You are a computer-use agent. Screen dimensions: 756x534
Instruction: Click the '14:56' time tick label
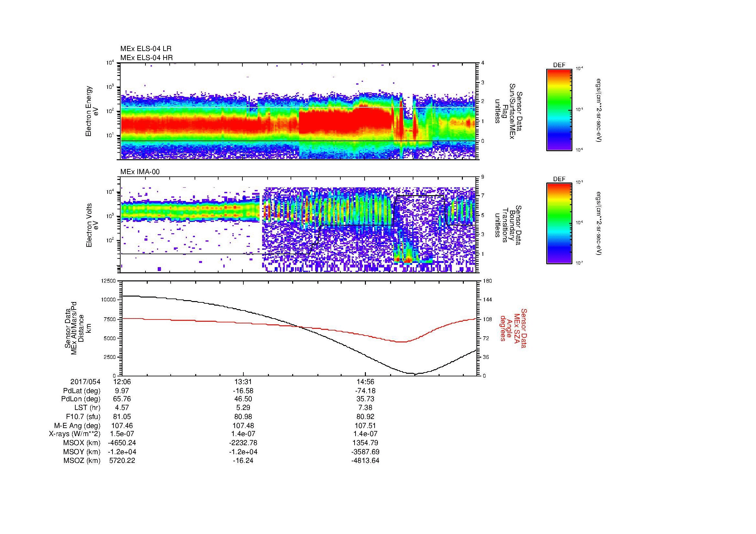366,382
